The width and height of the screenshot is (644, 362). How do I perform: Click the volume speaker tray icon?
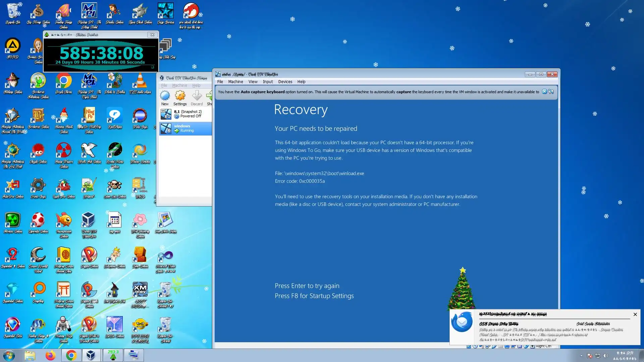tap(605, 356)
